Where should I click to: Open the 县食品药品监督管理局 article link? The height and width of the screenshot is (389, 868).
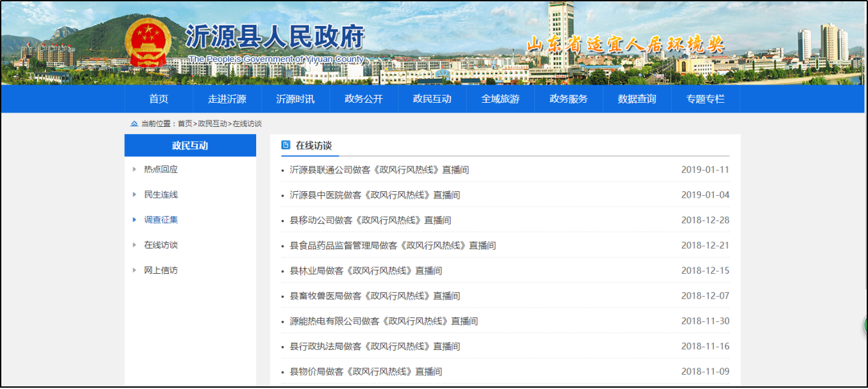pyautogui.click(x=393, y=245)
